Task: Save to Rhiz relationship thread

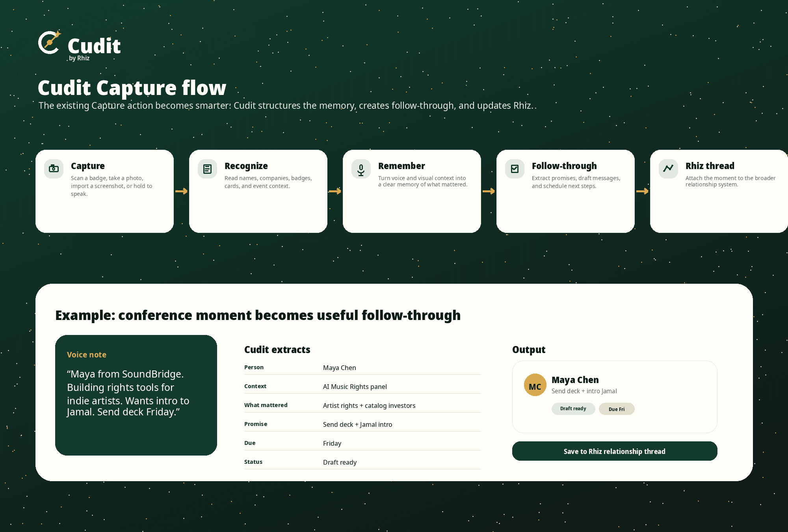Action: pos(615,451)
